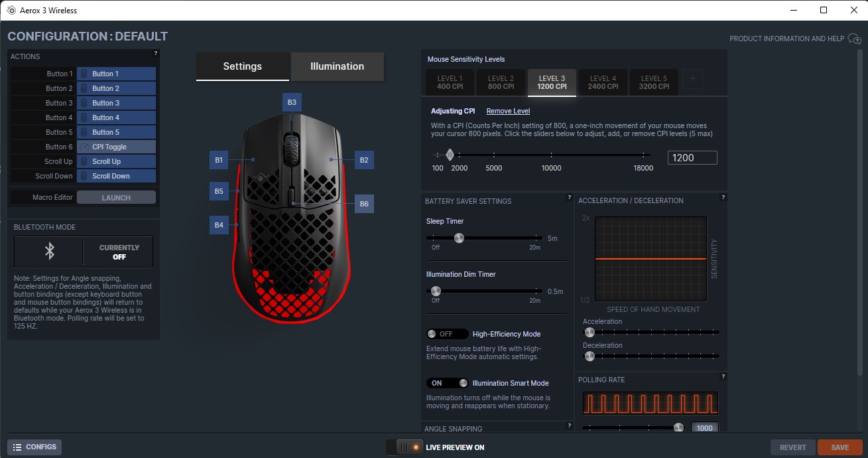Launch the Macro Editor
The width and height of the screenshot is (868, 458).
pos(116,197)
